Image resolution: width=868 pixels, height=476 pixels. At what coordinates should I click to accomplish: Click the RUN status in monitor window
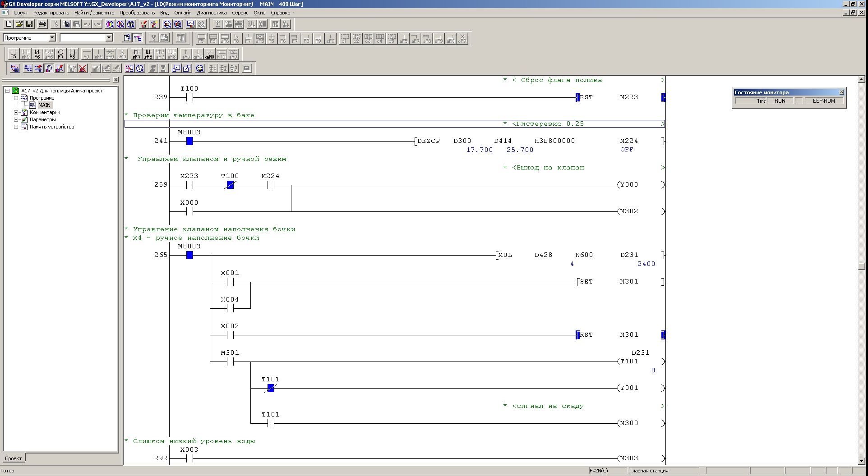click(780, 101)
